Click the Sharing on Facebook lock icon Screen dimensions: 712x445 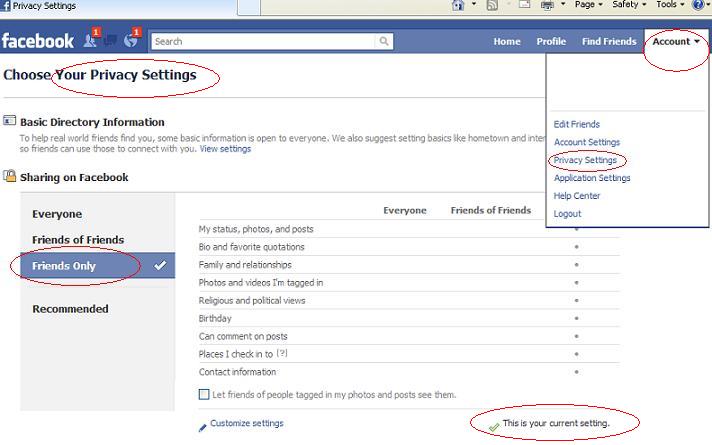(x=9, y=176)
